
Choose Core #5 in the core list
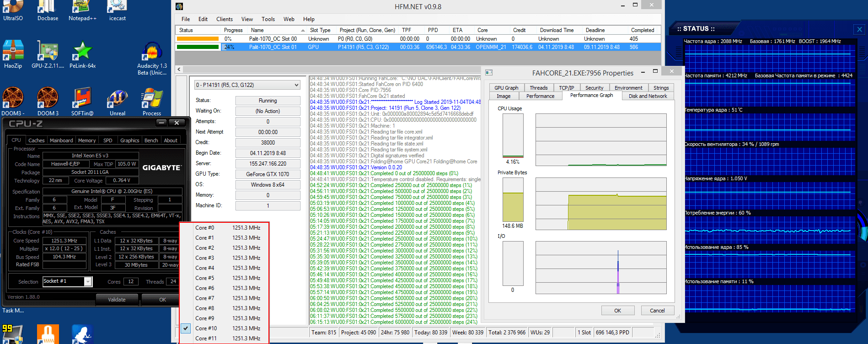point(204,278)
